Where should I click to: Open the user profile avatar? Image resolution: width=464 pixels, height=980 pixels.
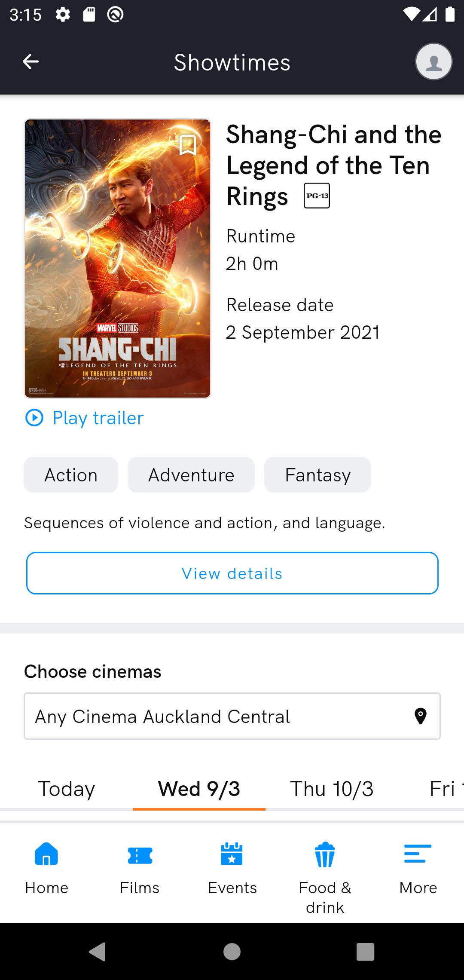(433, 62)
